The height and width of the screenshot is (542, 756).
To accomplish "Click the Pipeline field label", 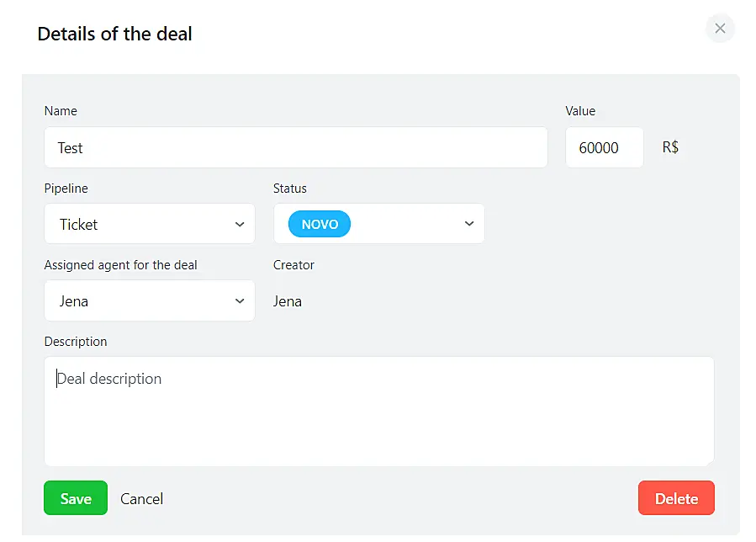I will pos(66,189).
